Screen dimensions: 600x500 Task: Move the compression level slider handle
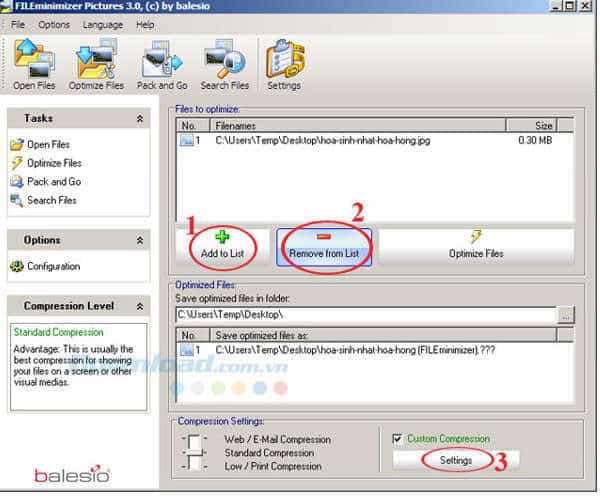click(x=195, y=453)
